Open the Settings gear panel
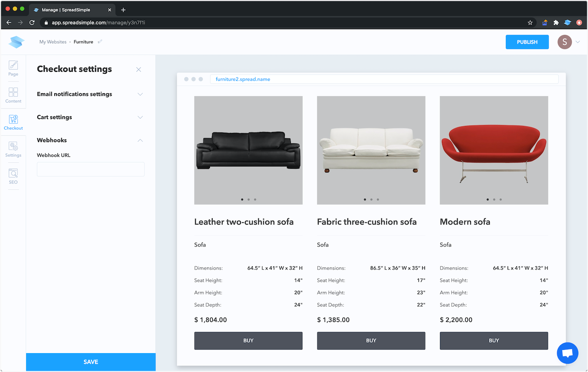588x372 pixels. [13, 149]
